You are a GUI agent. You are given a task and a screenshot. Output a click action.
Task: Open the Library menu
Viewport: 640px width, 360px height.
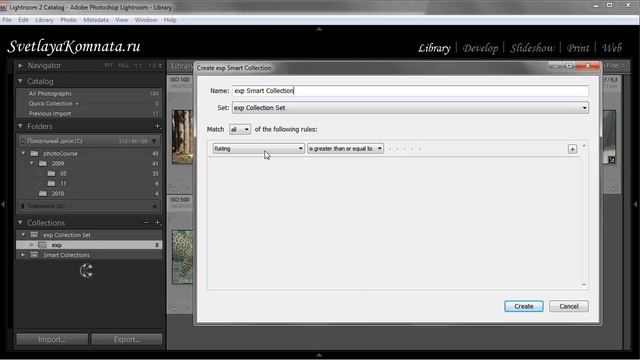[x=44, y=20]
